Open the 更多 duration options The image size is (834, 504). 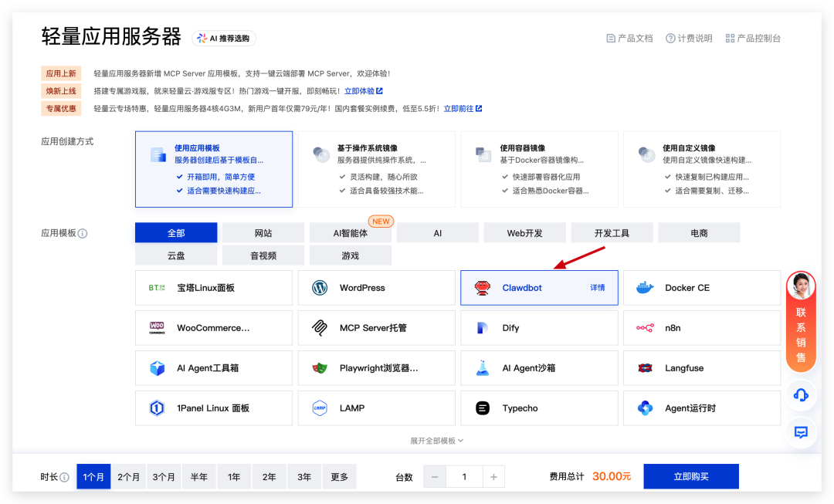click(x=340, y=476)
